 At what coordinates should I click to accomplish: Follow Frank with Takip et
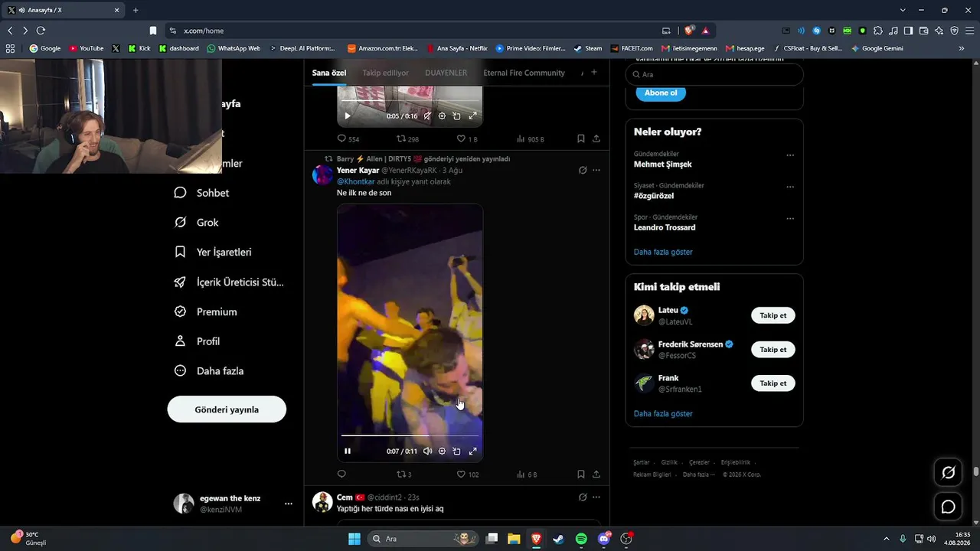click(773, 383)
